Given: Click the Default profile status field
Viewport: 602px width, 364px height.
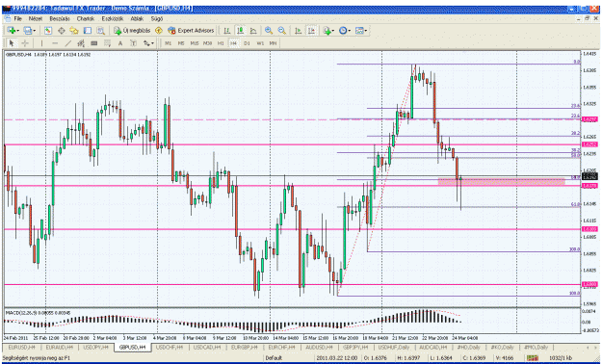Looking at the screenshot, I should pyautogui.click(x=274, y=358).
